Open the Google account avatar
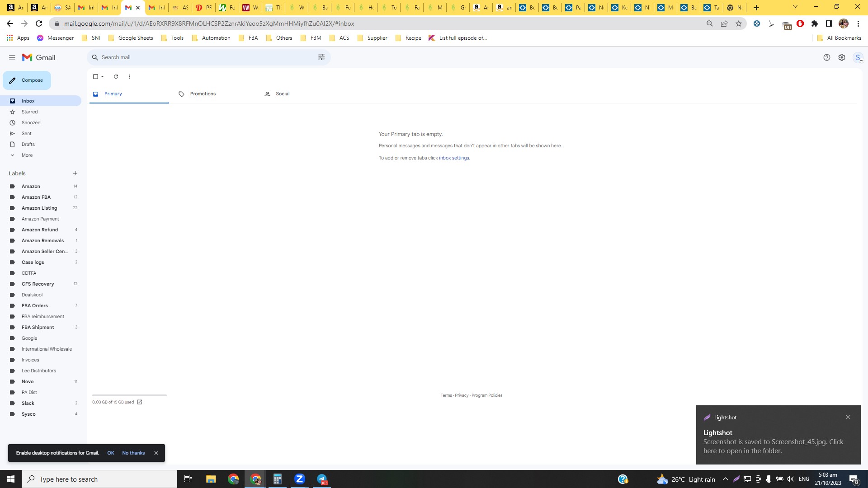 [858, 57]
